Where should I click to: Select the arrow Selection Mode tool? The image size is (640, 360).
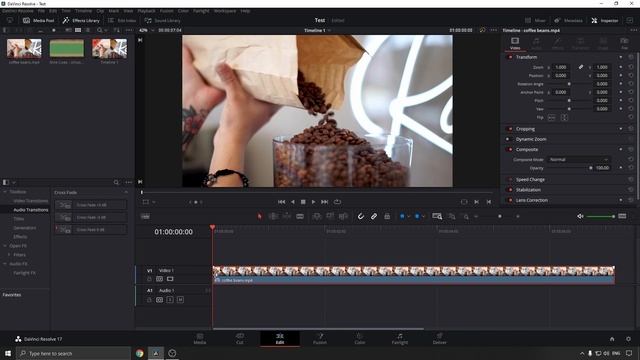point(260,216)
